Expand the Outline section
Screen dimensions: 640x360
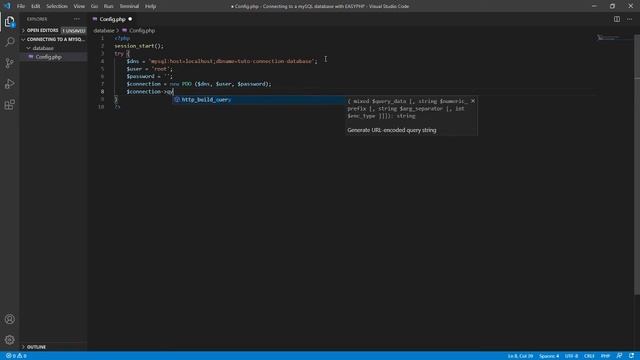coord(53,347)
